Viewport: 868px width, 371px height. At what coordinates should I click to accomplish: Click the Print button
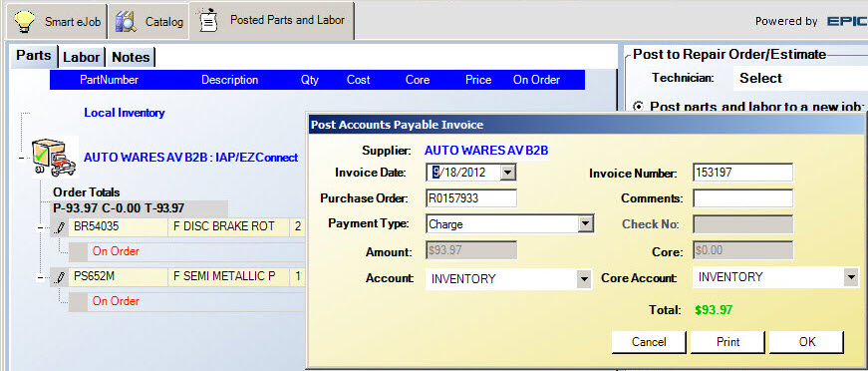[x=727, y=342]
